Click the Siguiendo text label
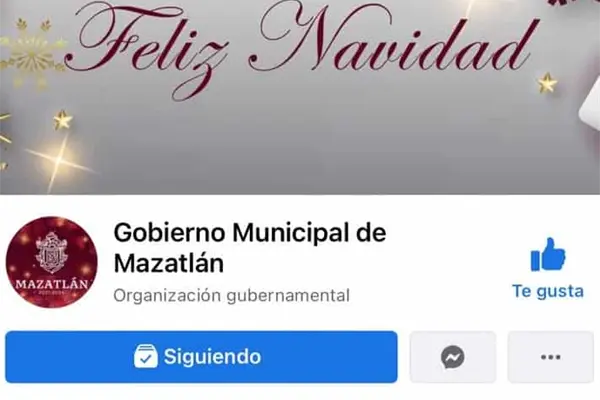 [x=212, y=357]
